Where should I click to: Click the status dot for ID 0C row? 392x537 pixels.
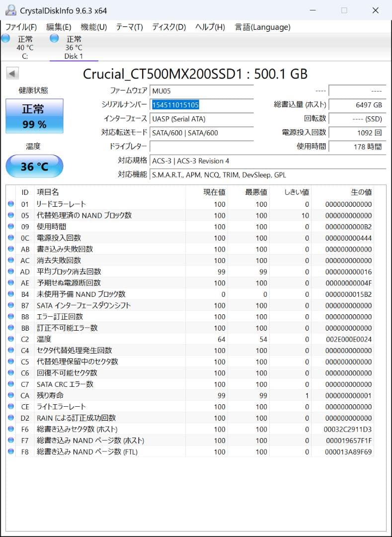click(10, 238)
